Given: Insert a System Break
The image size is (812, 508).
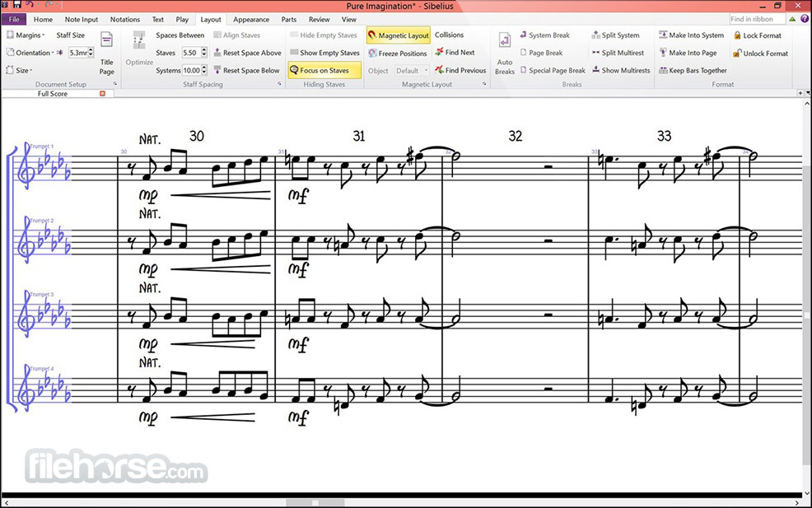Looking at the screenshot, I should (544, 35).
